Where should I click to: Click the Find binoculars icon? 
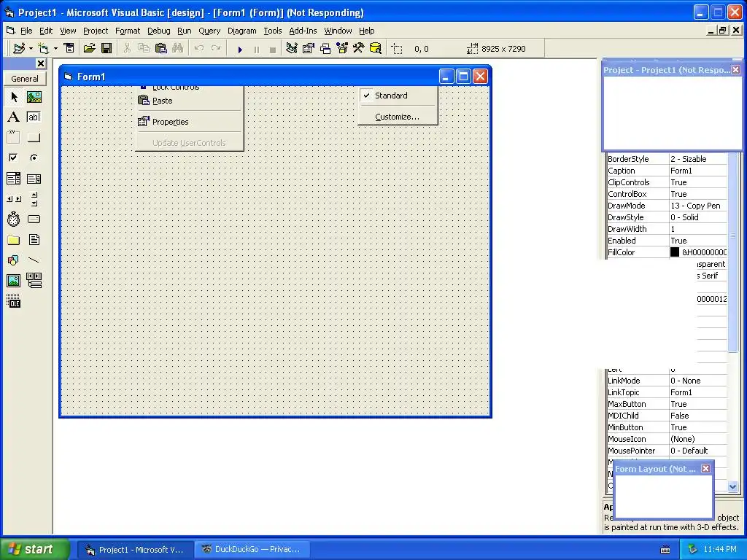(178, 49)
